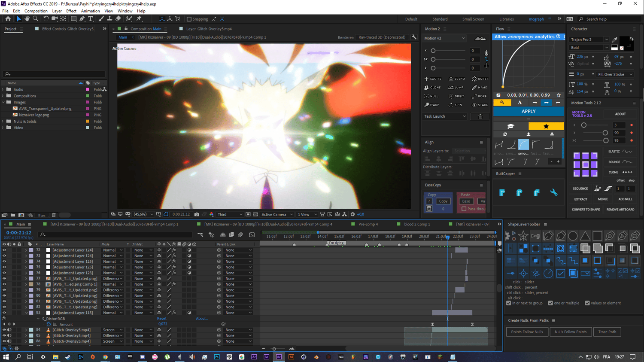Switch to the 'blood 2 Comp 1' timeline tab
Image resolution: width=644 pixels, height=362 pixels.
point(417,224)
